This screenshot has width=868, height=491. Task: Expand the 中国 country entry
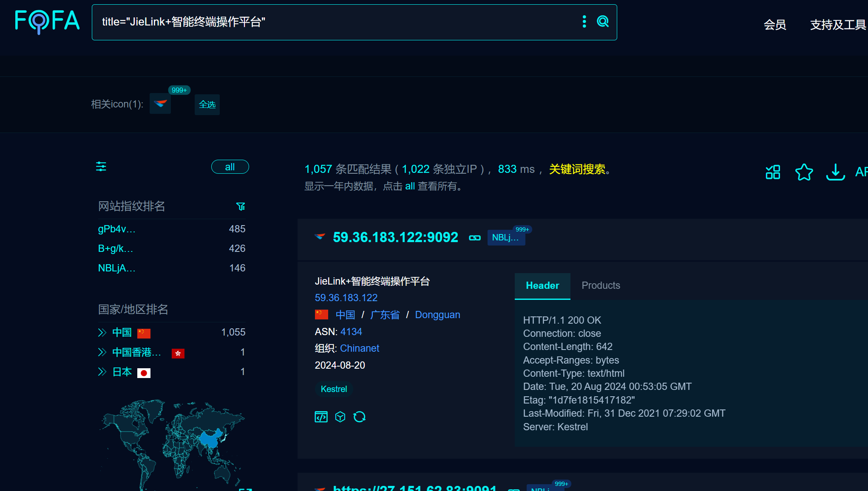coord(102,333)
